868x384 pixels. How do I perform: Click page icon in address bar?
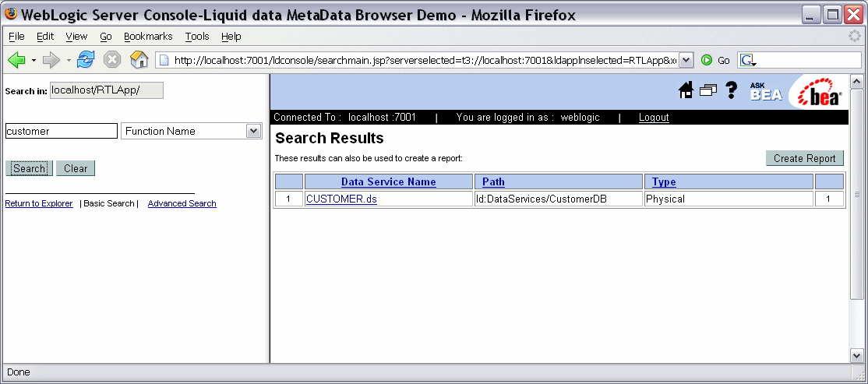[x=164, y=60]
